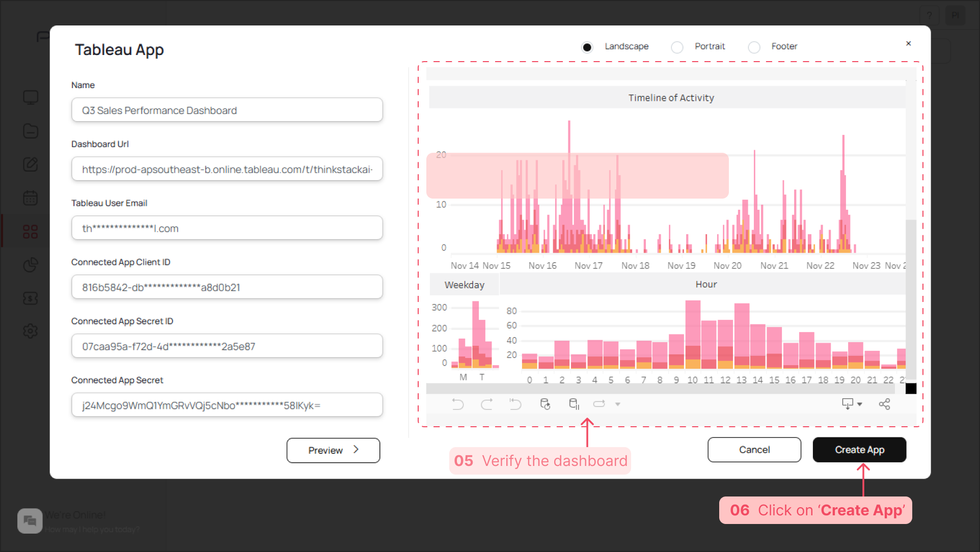Click the help question mark icon
Screen dimensions: 980x552
coord(930,15)
